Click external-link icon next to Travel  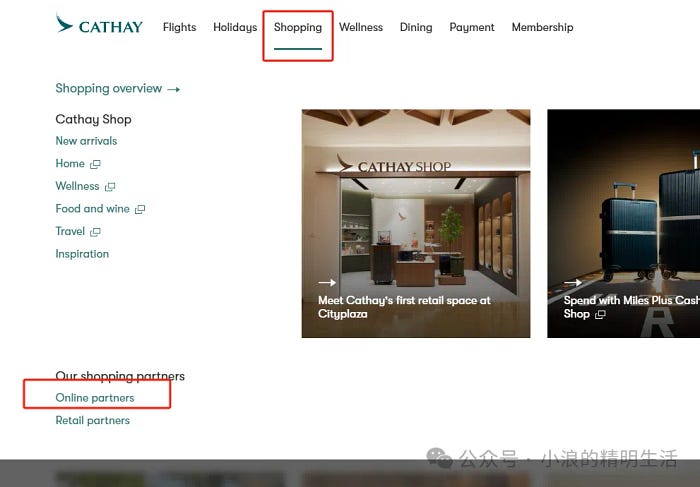95,232
